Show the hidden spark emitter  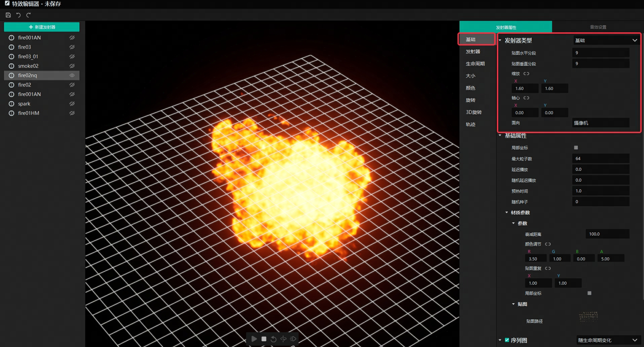72,104
